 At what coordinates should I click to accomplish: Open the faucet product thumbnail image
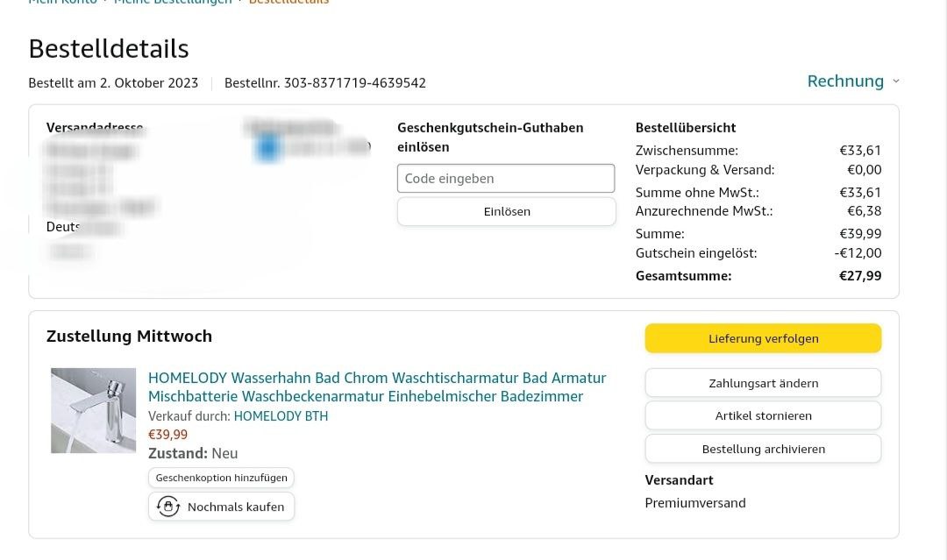(x=94, y=410)
